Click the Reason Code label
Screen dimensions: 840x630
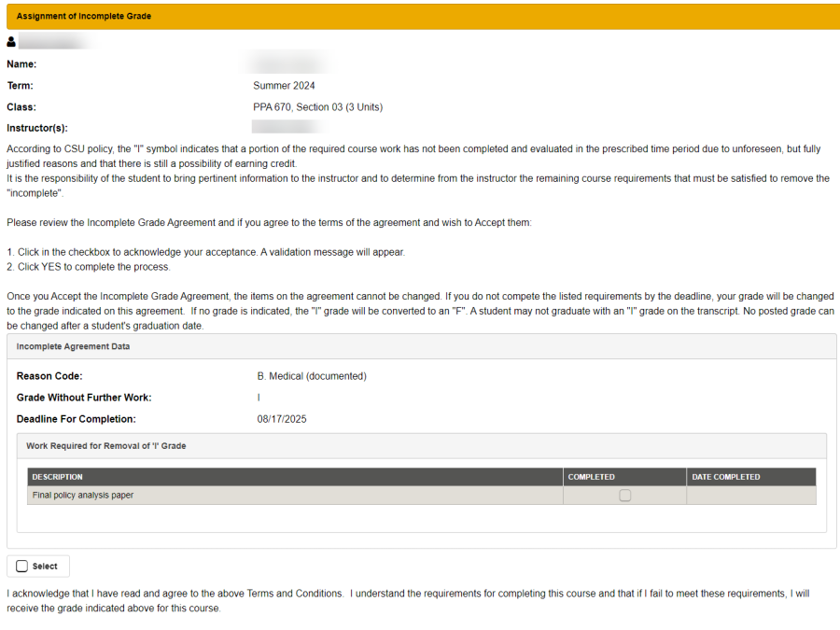click(x=49, y=376)
